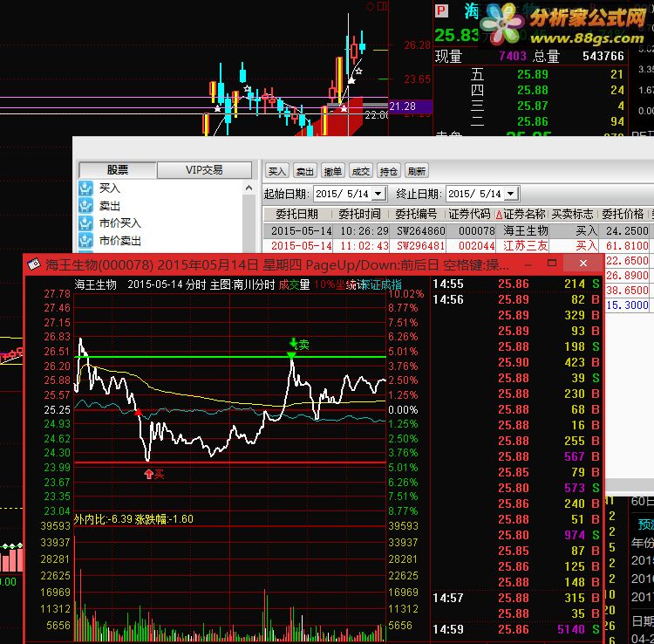Click the red P icon beside the stock name
This screenshot has height=644, width=654.
coord(441,10)
